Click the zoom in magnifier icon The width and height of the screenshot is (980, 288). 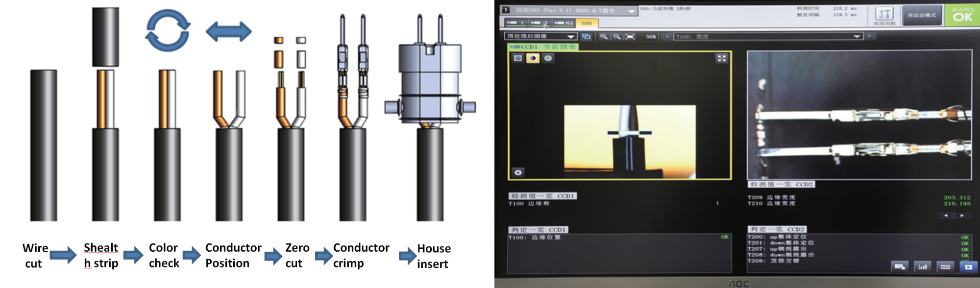603,36
